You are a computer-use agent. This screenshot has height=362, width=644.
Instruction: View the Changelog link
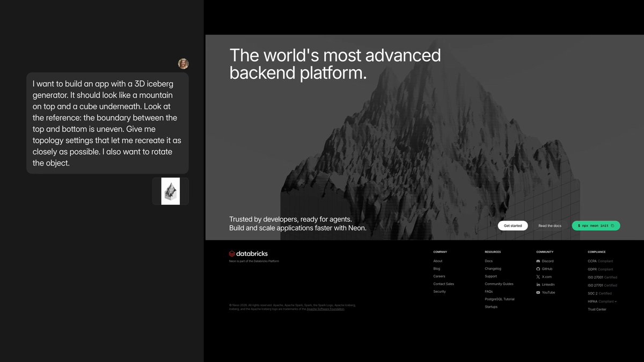[493, 269]
